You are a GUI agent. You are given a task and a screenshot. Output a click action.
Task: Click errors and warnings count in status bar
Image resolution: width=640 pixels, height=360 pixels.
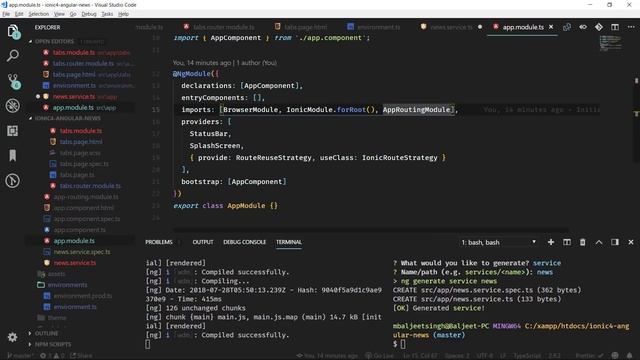52,356
